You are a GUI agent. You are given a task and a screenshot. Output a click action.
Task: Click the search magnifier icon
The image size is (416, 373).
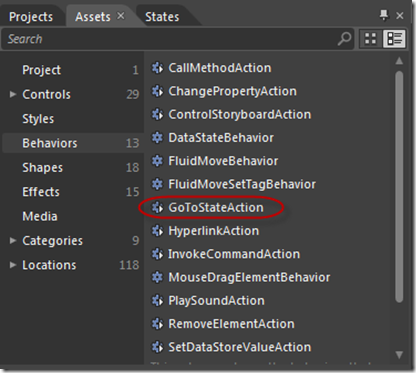point(344,39)
